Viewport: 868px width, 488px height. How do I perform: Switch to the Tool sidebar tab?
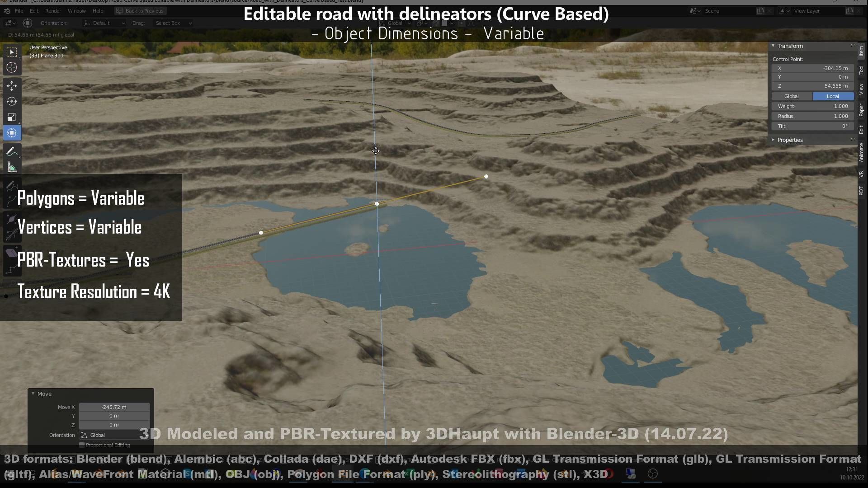point(861,70)
